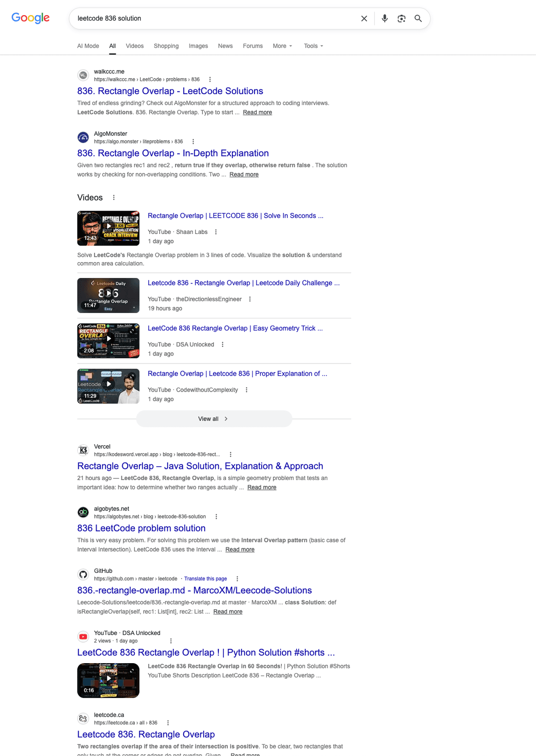The image size is (536, 756).
Task: Click leetcode.ca site favicon
Action: coord(83,718)
